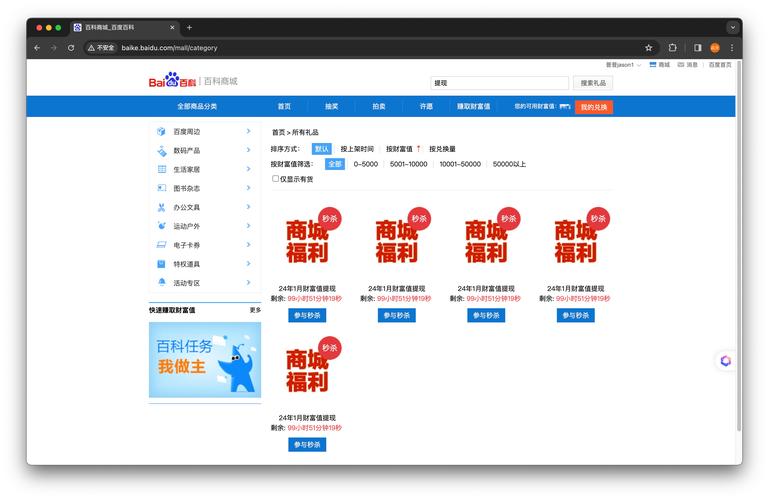Go to the 拍卖 navigation tab
Image resolution: width=769 pixels, height=500 pixels.
(x=379, y=106)
